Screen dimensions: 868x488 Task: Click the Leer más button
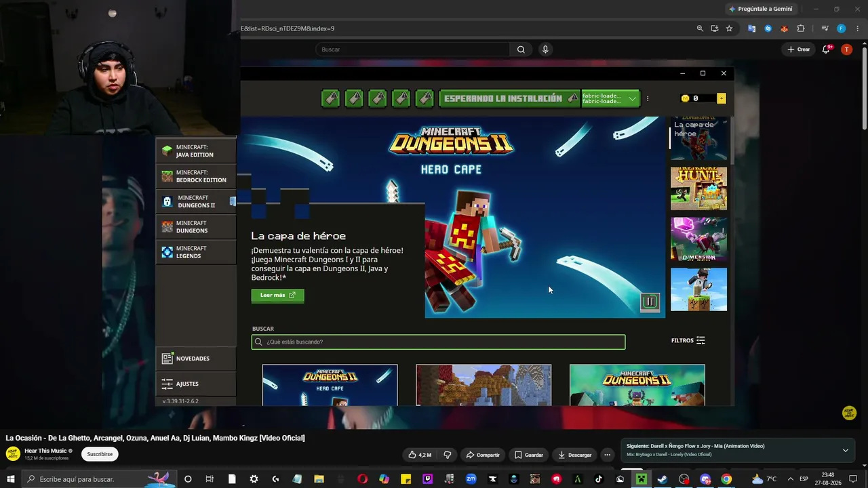[x=277, y=296]
